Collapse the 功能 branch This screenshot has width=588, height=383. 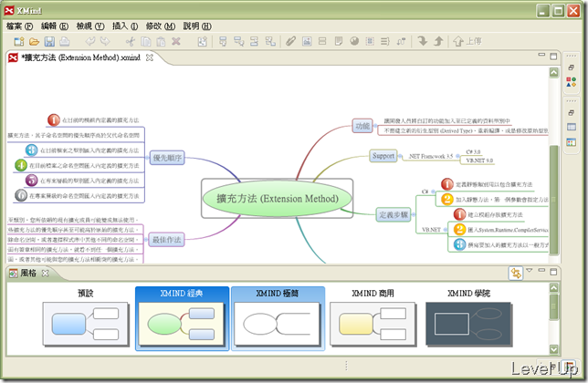click(375, 126)
